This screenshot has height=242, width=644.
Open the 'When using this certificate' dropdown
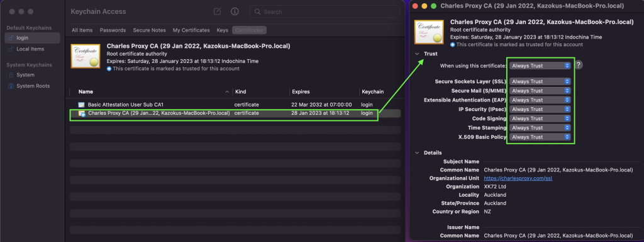(x=540, y=66)
